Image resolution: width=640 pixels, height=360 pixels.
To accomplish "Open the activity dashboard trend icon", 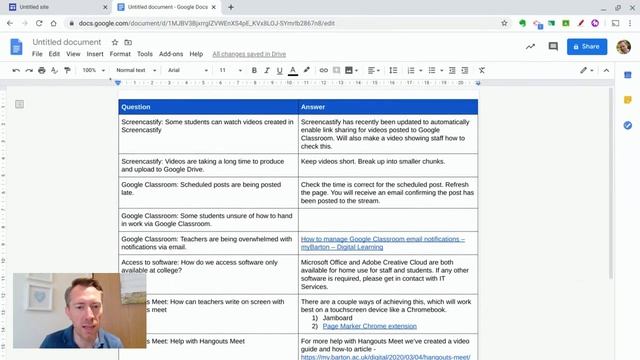I will (530, 47).
